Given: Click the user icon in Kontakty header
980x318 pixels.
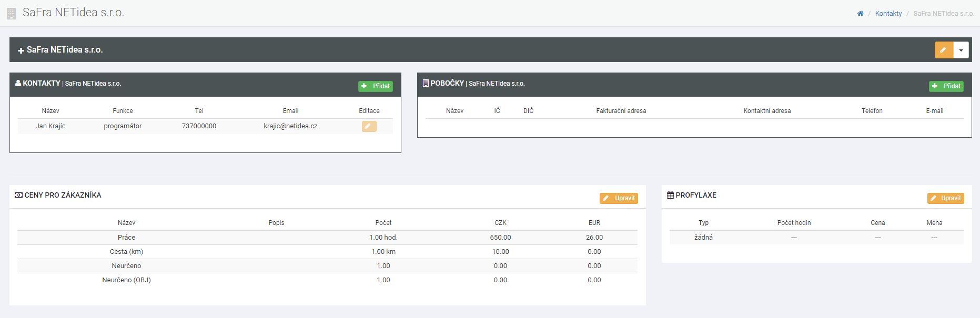Looking at the screenshot, I should 18,83.
